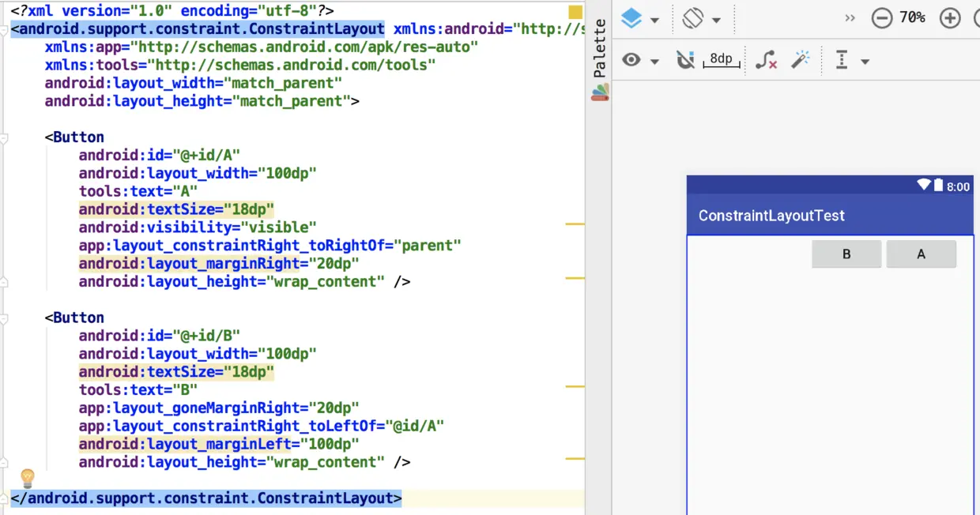Toggle the autoconnect magnet icon
Image resolution: width=980 pixels, height=515 pixels.
(x=685, y=59)
